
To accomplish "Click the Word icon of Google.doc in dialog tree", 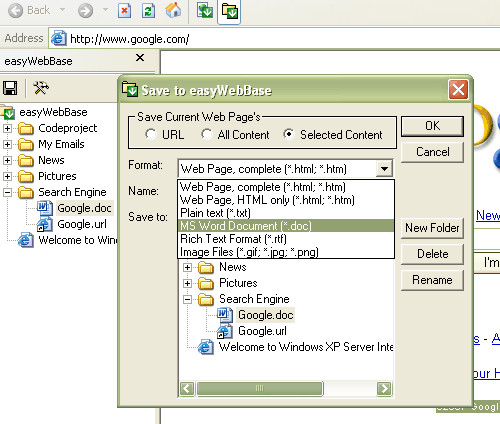I will tap(224, 315).
